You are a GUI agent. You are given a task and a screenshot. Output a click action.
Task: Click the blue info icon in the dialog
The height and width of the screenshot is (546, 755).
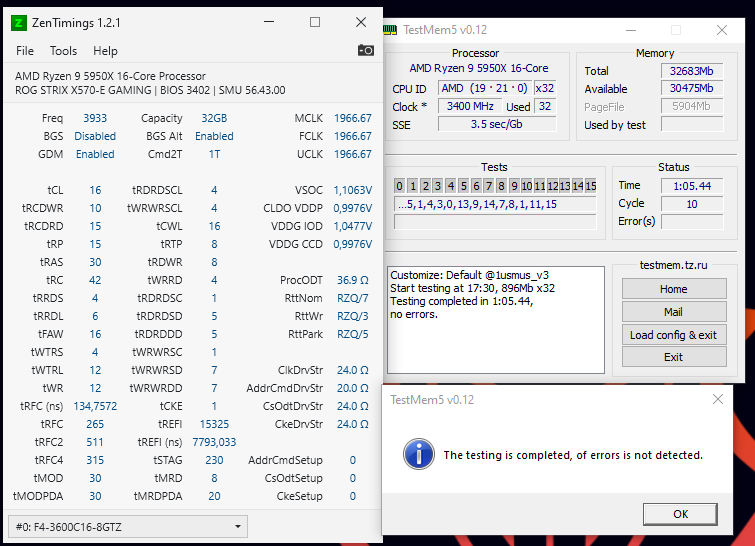tap(418, 454)
